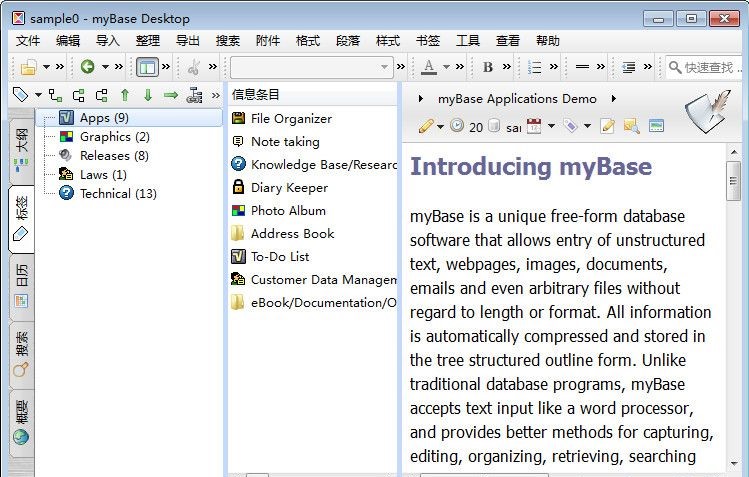Image resolution: width=749 pixels, height=477 pixels.
Task: Switch to the 大纲 side tab
Action: click(x=21, y=149)
